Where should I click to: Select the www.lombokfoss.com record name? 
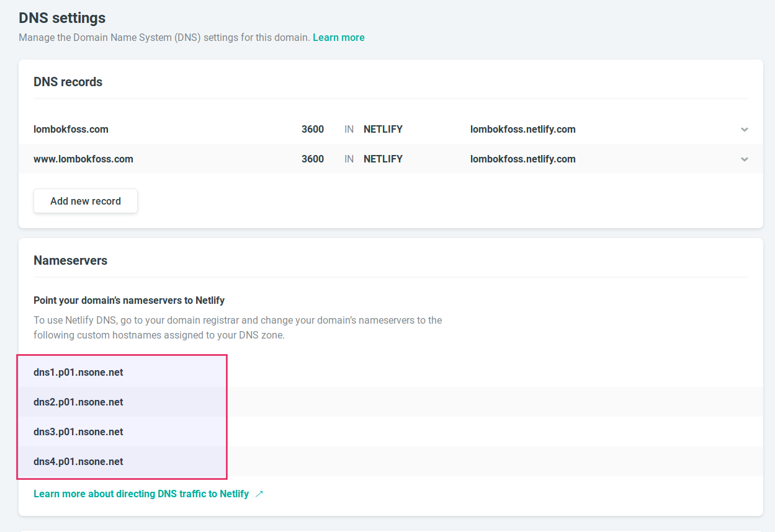(83, 159)
